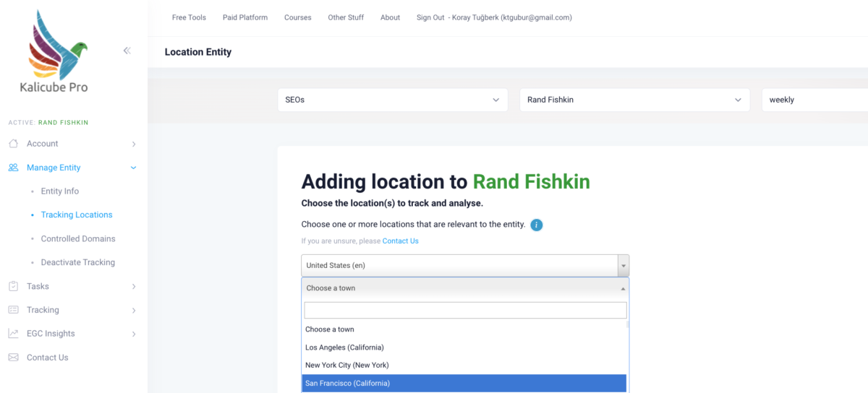Click the Tasks clipboard icon

[x=13, y=286]
